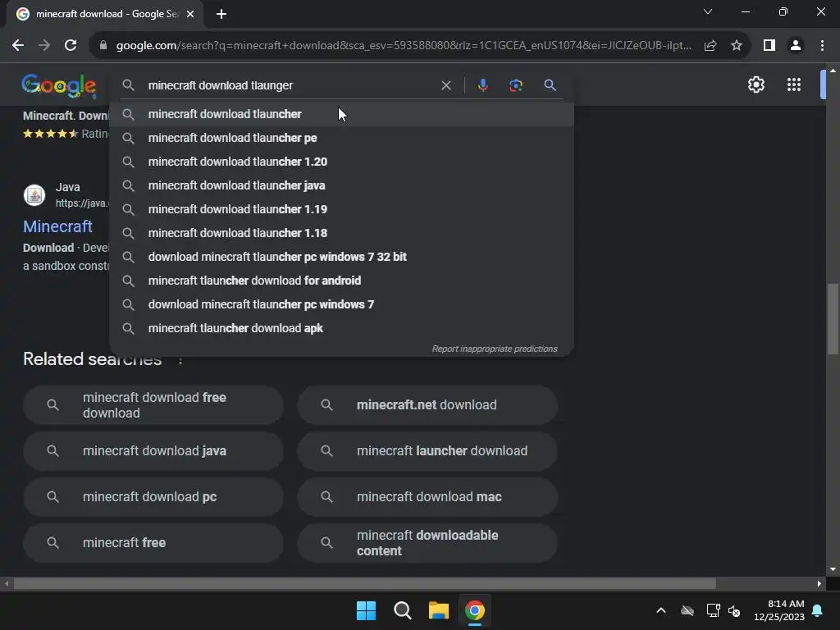Submit search with the magnifier button
Viewport: 840px width, 630px height.
[550, 85]
